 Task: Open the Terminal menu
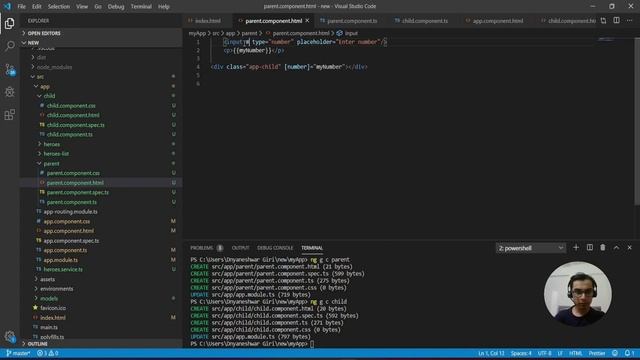pos(141,6)
